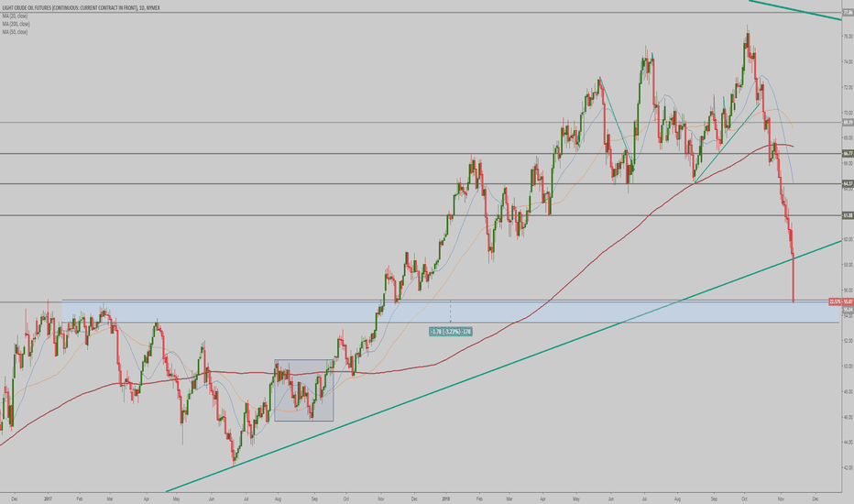Click the 46.00 price axis label
Viewport: 854px width, 504px height.
(x=848, y=417)
